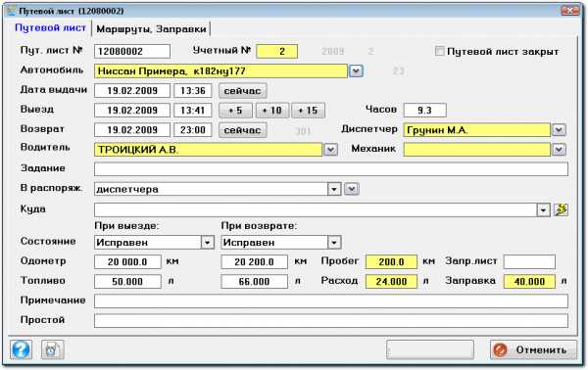Switch to the Путевой лист tab
The image size is (588, 370).
pyautogui.click(x=50, y=28)
